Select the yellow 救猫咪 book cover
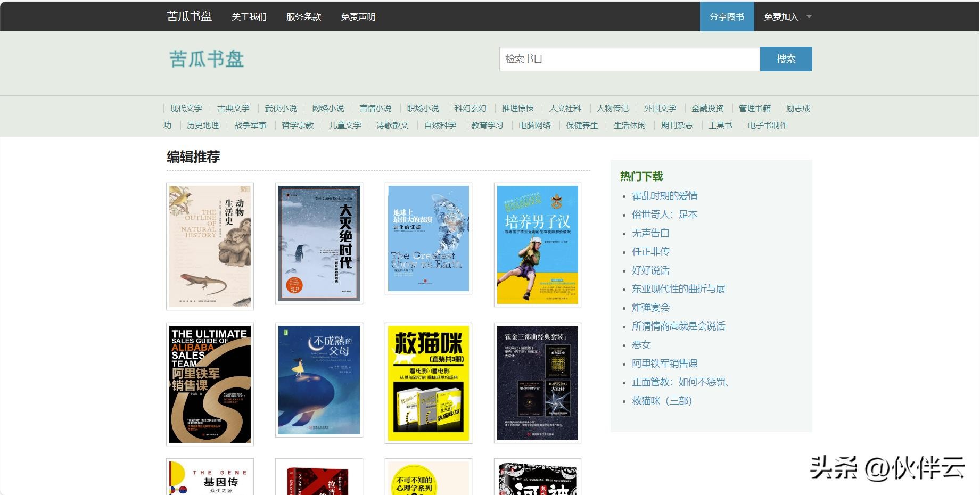Image resolution: width=980 pixels, height=495 pixels. tap(428, 383)
